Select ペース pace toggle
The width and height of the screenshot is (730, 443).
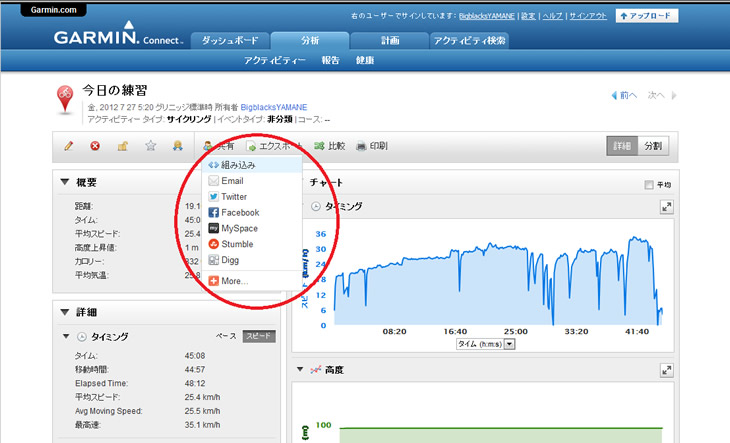pyautogui.click(x=226, y=336)
